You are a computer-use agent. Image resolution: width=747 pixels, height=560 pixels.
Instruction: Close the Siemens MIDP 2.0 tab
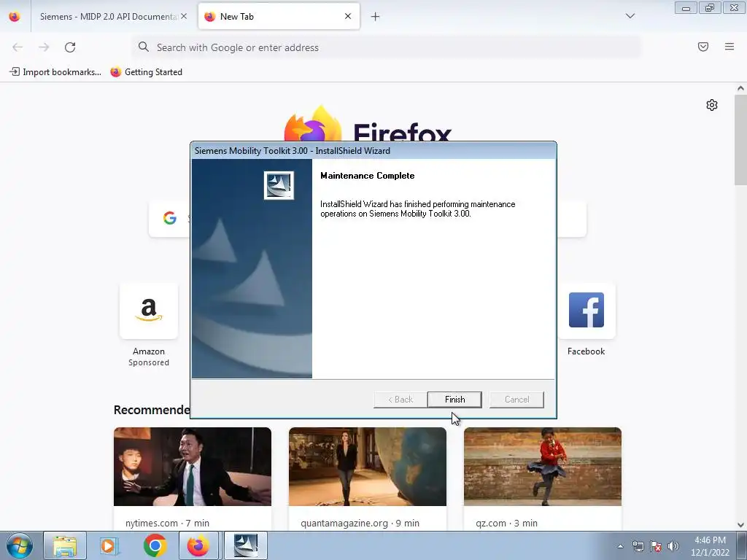pos(184,16)
